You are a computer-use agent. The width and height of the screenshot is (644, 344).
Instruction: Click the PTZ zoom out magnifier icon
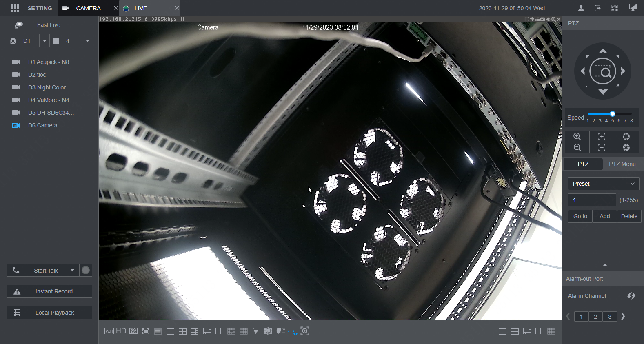(x=577, y=147)
